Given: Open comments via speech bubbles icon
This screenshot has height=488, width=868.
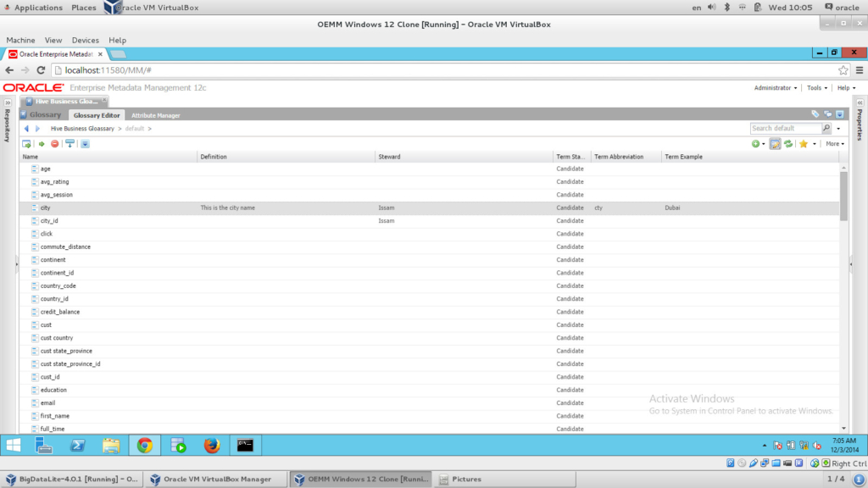Looking at the screenshot, I should pyautogui.click(x=827, y=114).
